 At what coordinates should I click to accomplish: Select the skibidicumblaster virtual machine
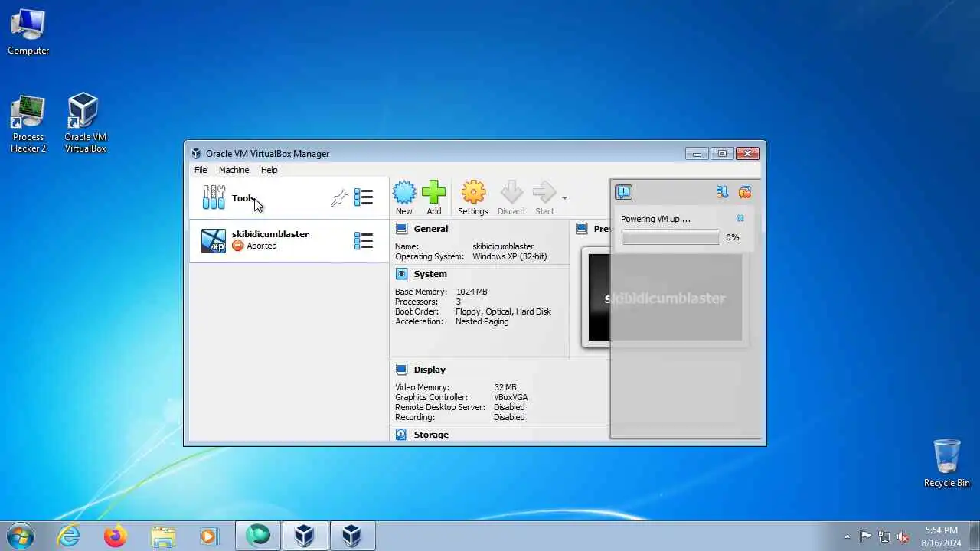click(289, 240)
